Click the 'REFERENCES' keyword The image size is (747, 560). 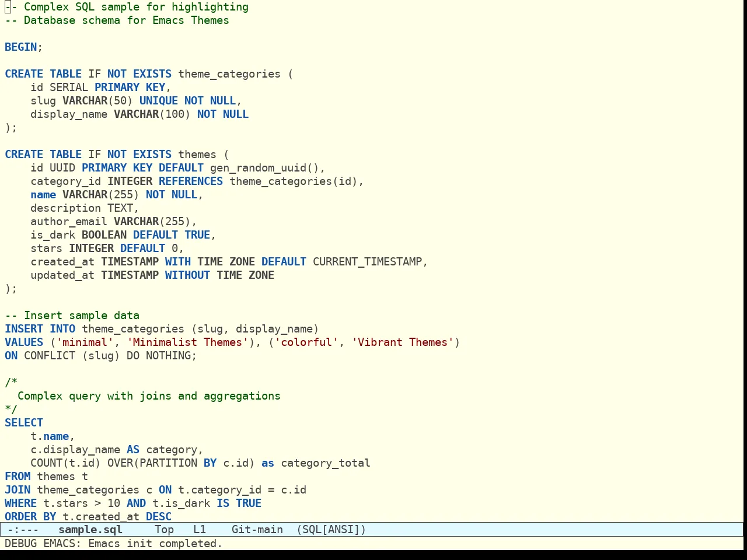pyautogui.click(x=191, y=181)
